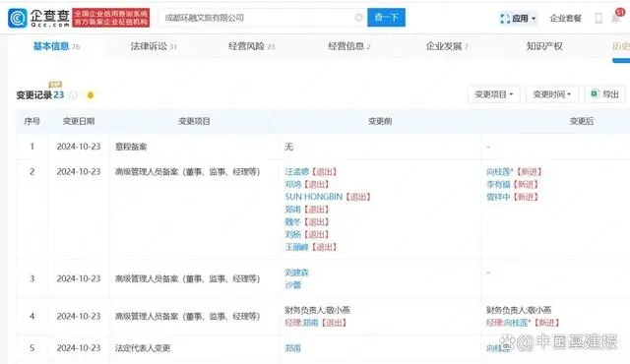Open the 李有福 profile link
Image resolution: width=630 pixels, height=364 pixels.
pyautogui.click(x=498, y=184)
